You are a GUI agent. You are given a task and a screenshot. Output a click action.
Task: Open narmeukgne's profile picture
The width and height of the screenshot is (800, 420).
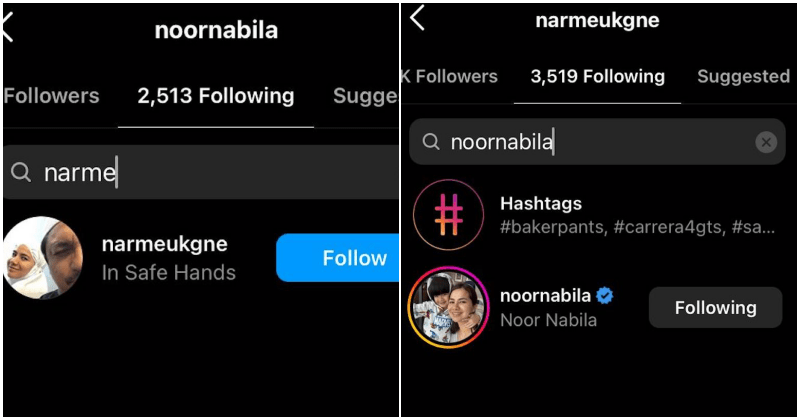coord(43,258)
